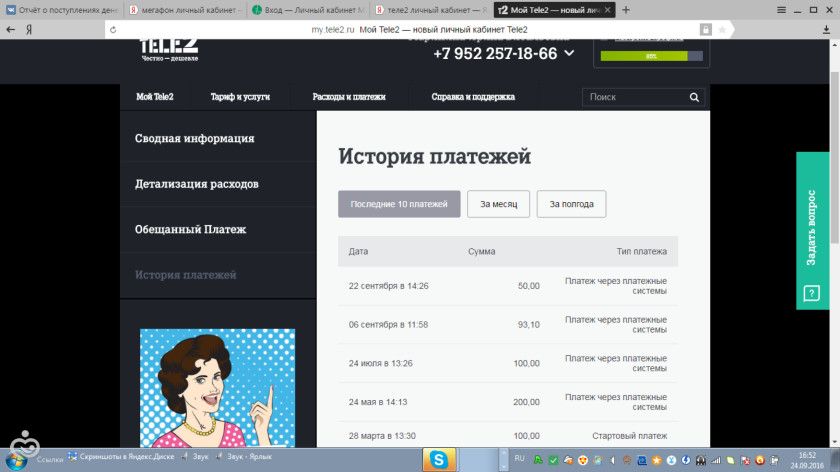Image resolution: width=840 pixels, height=472 pixels.
Task: Open 'Обещанный Платеж' in sidebar
Action: click(x=190, y=229)
